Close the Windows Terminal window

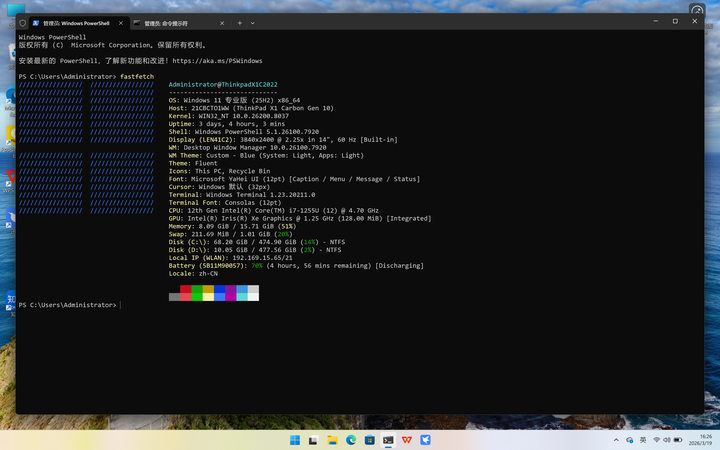[x=694, y=21]
